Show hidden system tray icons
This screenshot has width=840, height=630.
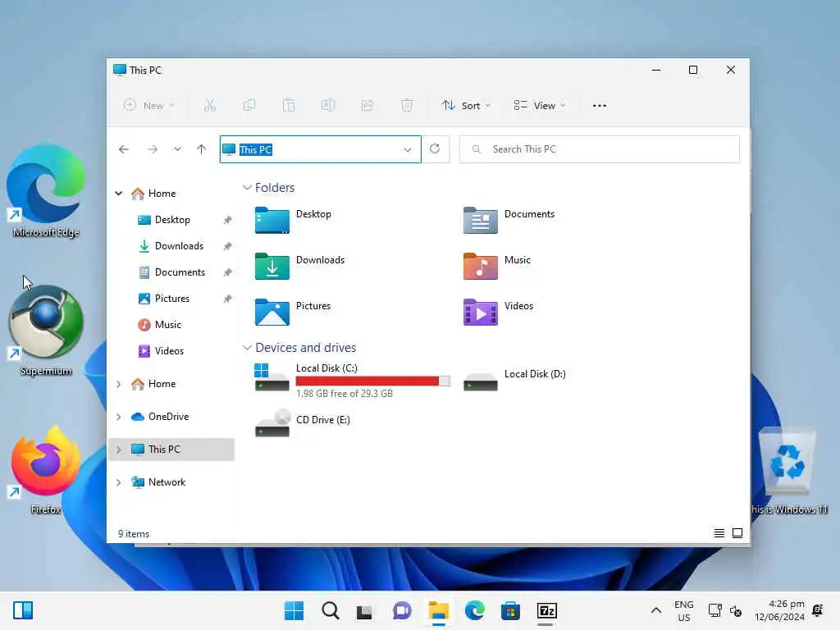point(655,610)
